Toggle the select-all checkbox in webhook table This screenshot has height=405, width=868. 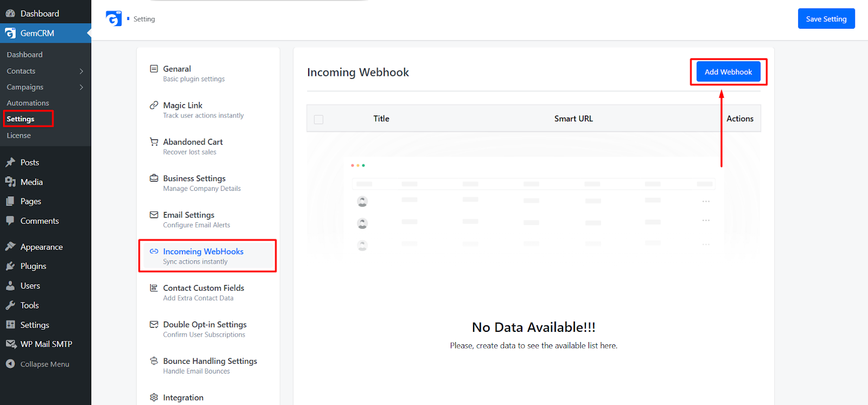(318, 119)
